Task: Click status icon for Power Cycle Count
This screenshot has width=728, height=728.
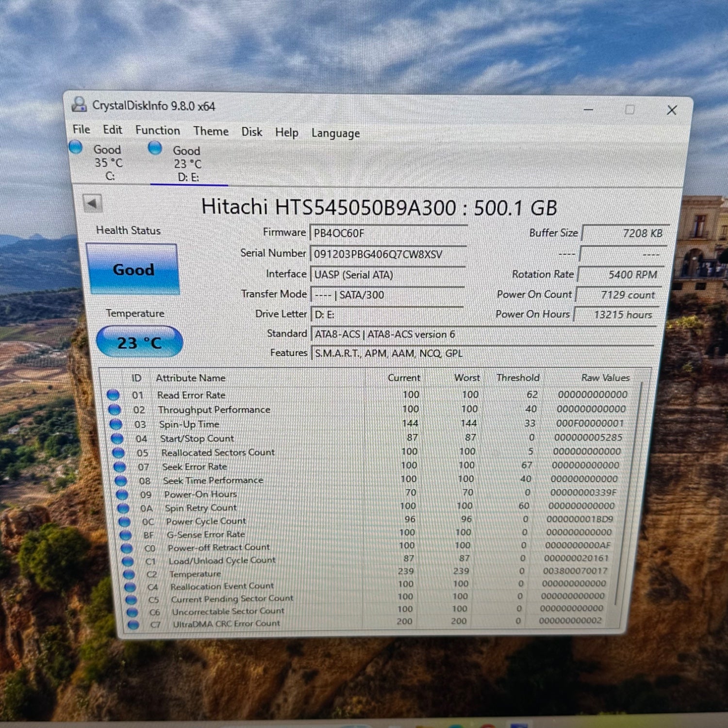Action: (124, 521)
